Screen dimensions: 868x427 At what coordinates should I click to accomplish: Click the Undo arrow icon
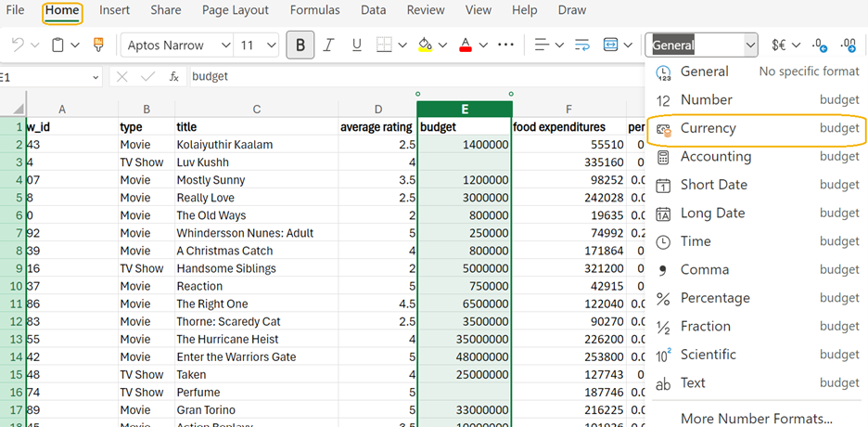pos(18,45)
